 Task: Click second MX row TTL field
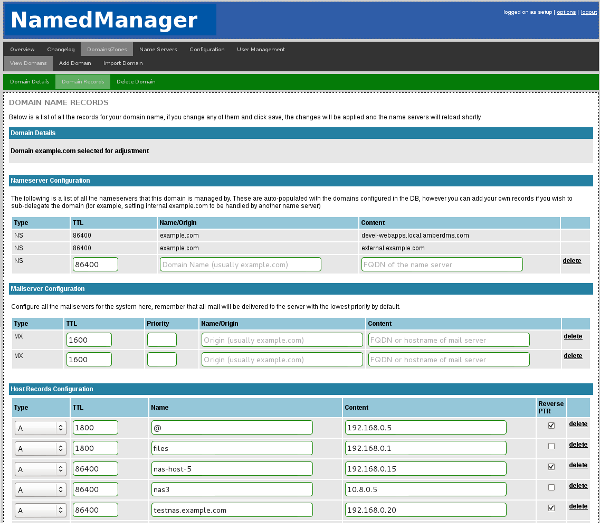coord(89,359)
